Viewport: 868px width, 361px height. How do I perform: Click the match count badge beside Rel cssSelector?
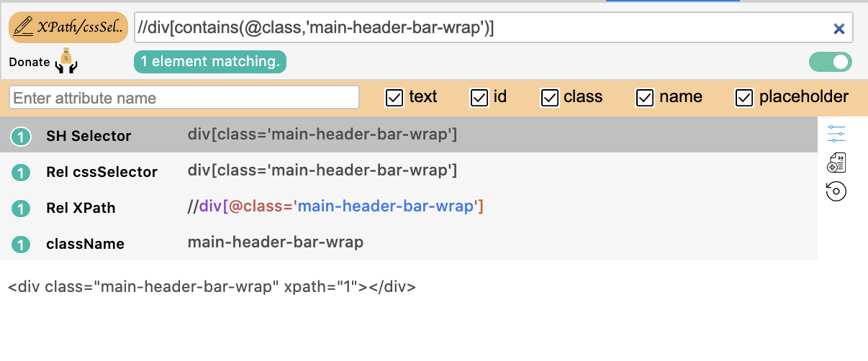[x=22, y=172]
